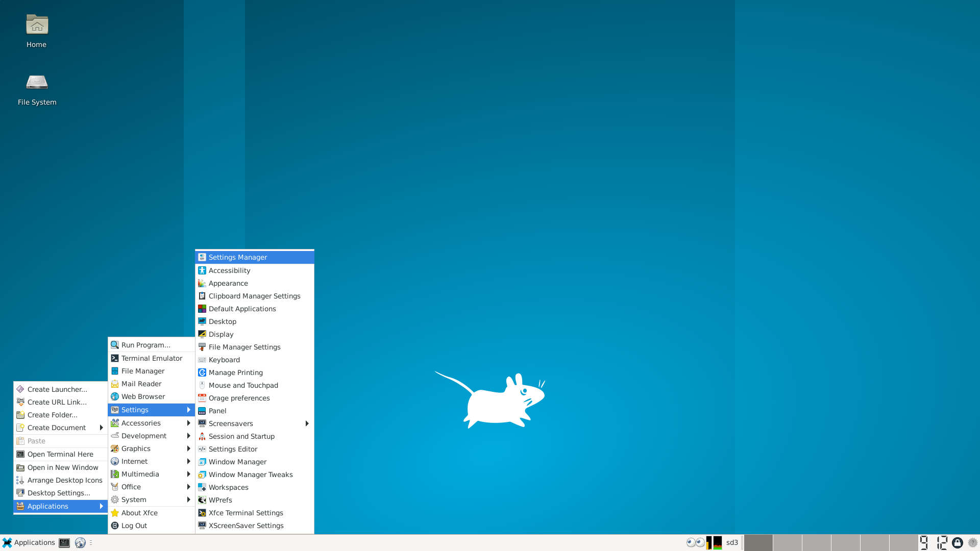Expand the Accessories submenu arrow
Image resolution: width=980 pixels, height=551 pixels.
[x=188, y=423]
